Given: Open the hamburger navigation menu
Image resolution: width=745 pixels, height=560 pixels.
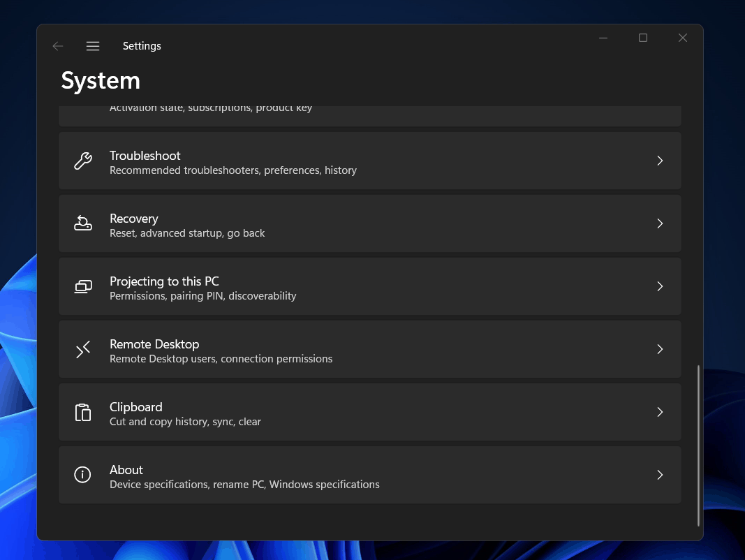Looking at the screenshot, I should (x=93, y=45).
